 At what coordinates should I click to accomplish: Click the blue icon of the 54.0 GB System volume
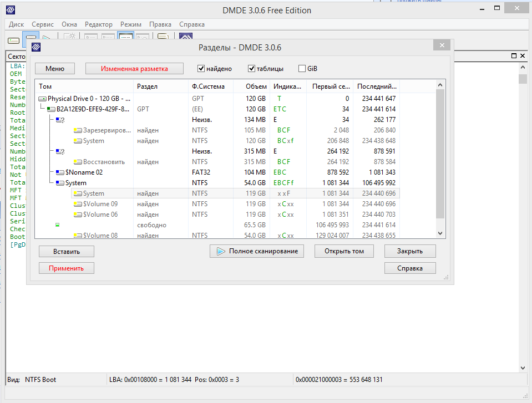coord(60,183)
